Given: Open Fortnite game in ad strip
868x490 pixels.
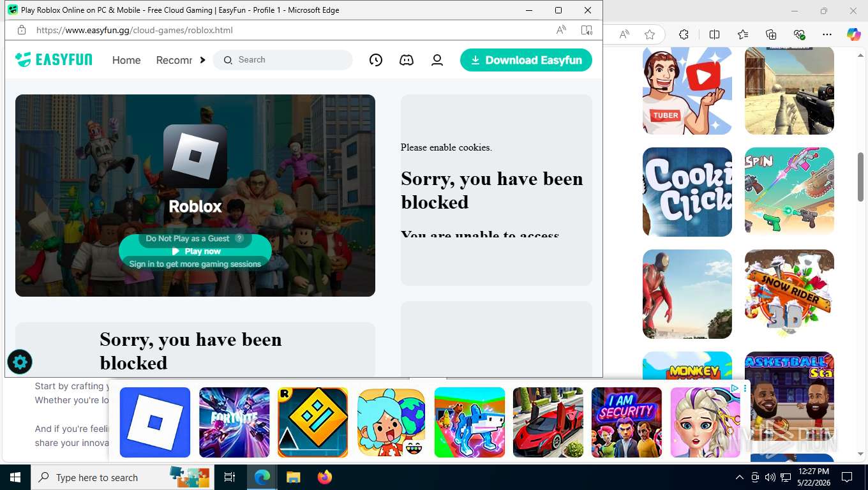Looking at the screenshot, I should (x=234, y=422).
